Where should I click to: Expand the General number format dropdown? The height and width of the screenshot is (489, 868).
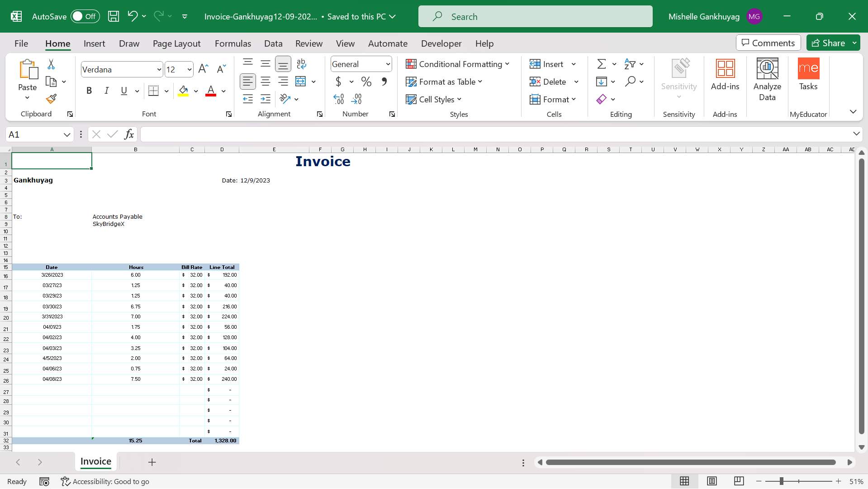388,64
